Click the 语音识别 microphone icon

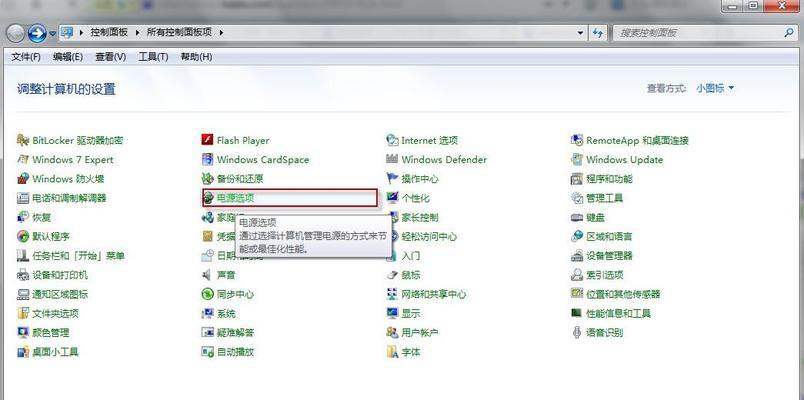(577, 332)
